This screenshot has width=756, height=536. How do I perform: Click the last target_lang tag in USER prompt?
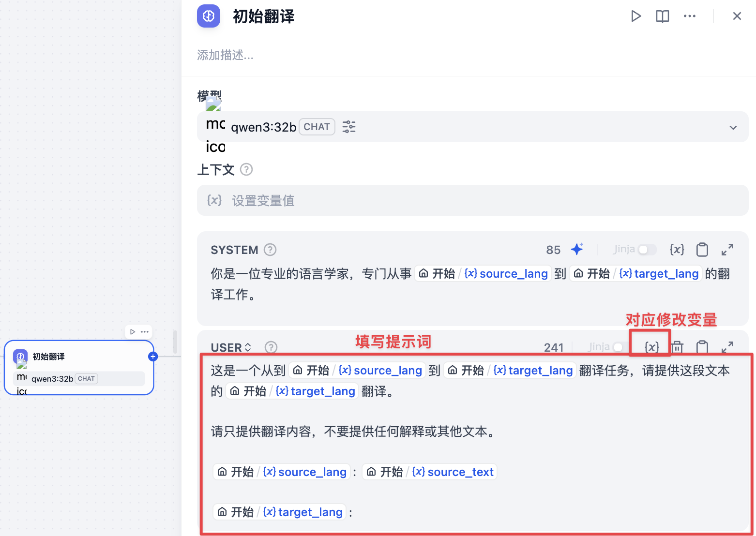point(280,512)
